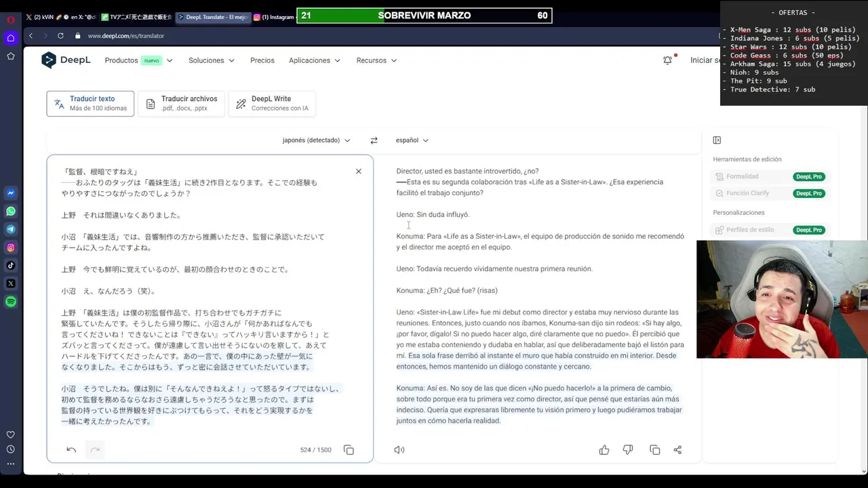868x488 pixels.
Task: Copy the Japanese source text
Action: click(x=349, y=450)
